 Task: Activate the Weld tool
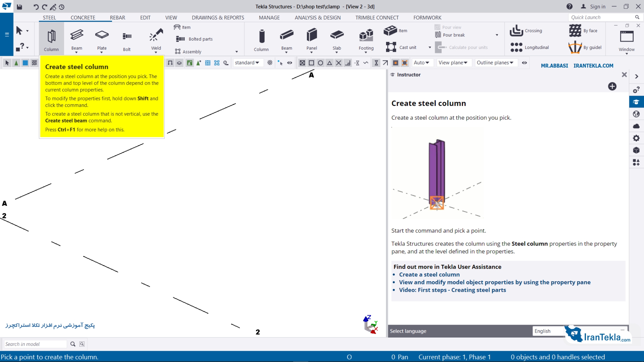(x=156, y=39)
